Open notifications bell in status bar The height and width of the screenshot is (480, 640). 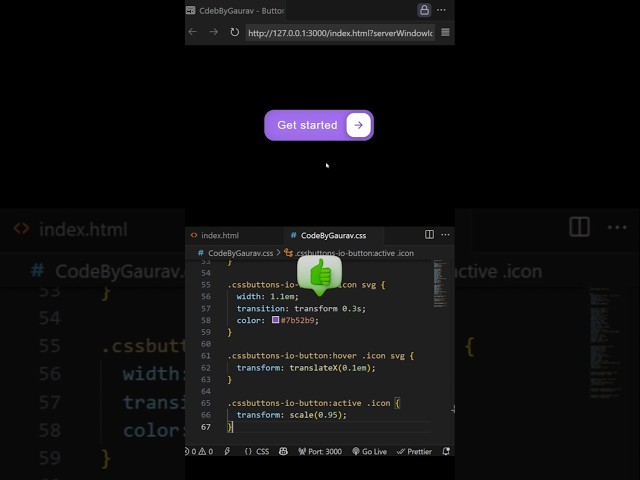point(446,451)
